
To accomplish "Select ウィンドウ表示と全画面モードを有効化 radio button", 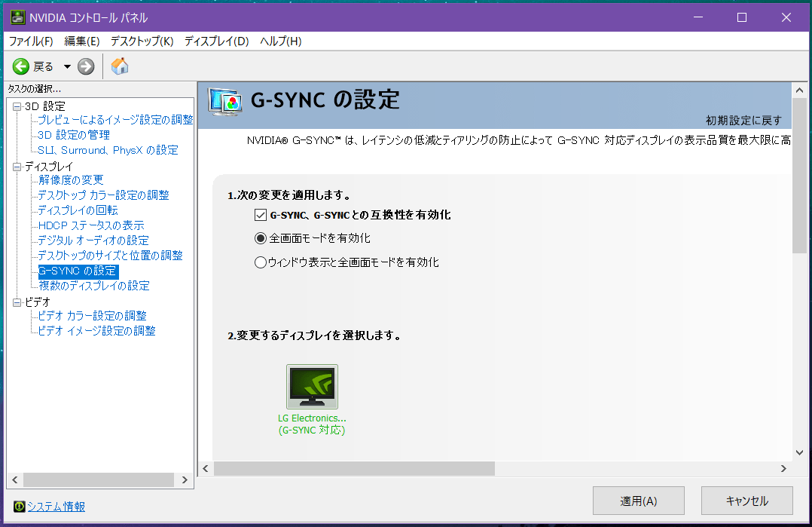I will pos(261,262).
